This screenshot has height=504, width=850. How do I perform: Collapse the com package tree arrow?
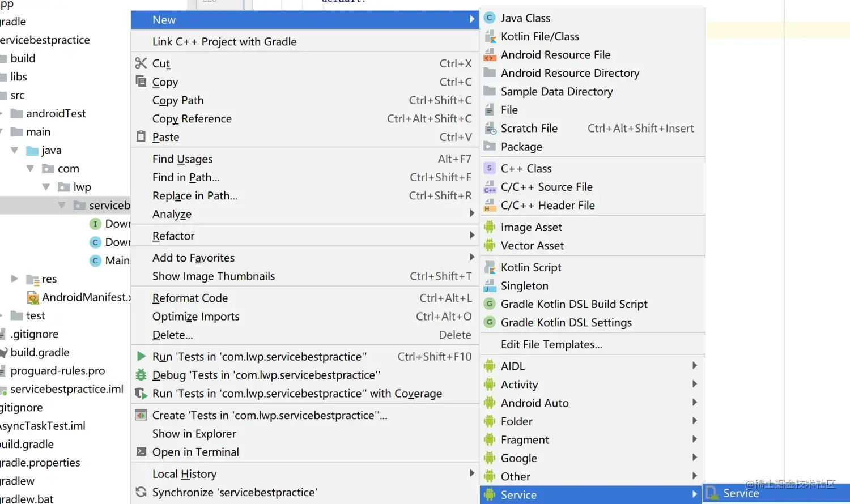pos(31,168)
